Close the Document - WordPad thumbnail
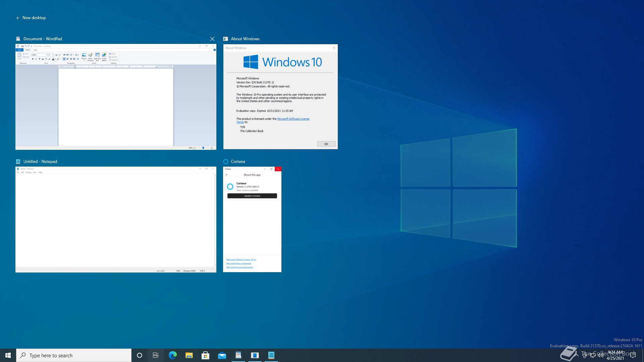Screen dimensions: 644x362 212,39
